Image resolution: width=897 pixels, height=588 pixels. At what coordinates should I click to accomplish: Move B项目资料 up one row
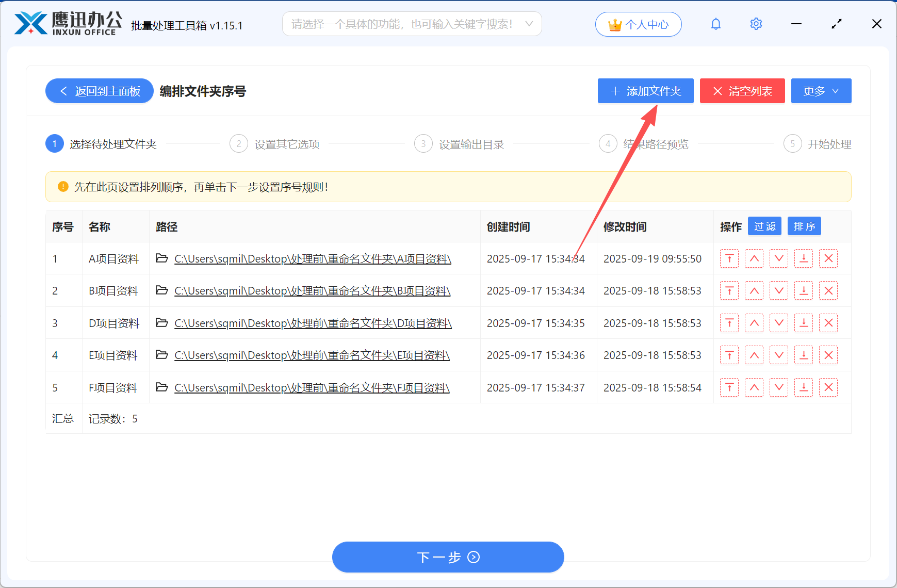754,290
